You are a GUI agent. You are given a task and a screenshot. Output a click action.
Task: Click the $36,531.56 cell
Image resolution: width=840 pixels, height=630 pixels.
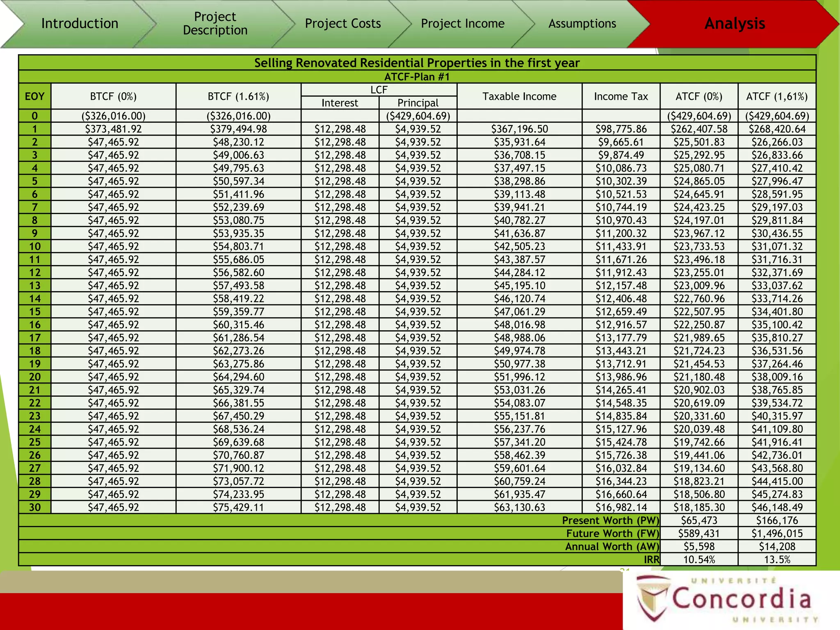(x=777, y=351)
